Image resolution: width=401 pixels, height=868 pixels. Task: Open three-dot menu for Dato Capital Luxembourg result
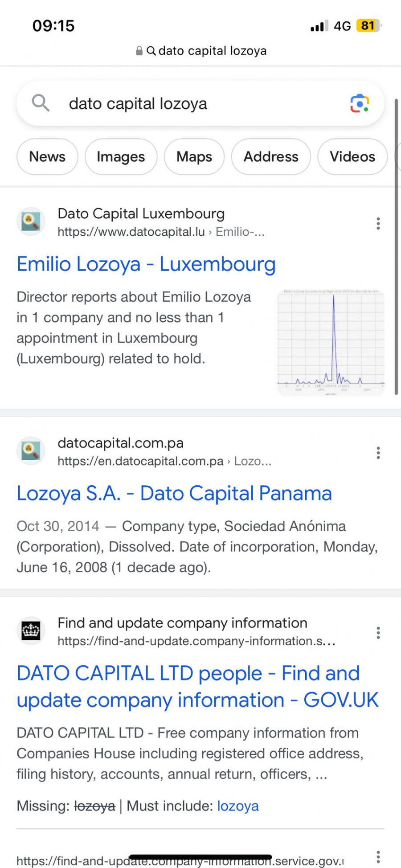click(378, 223)
